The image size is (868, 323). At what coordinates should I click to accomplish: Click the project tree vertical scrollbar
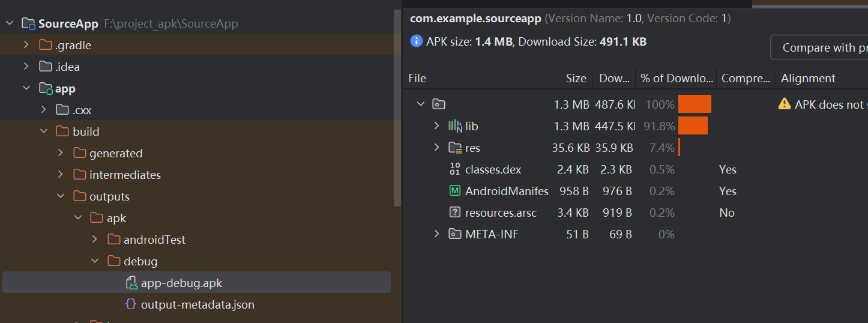(397, 108)
